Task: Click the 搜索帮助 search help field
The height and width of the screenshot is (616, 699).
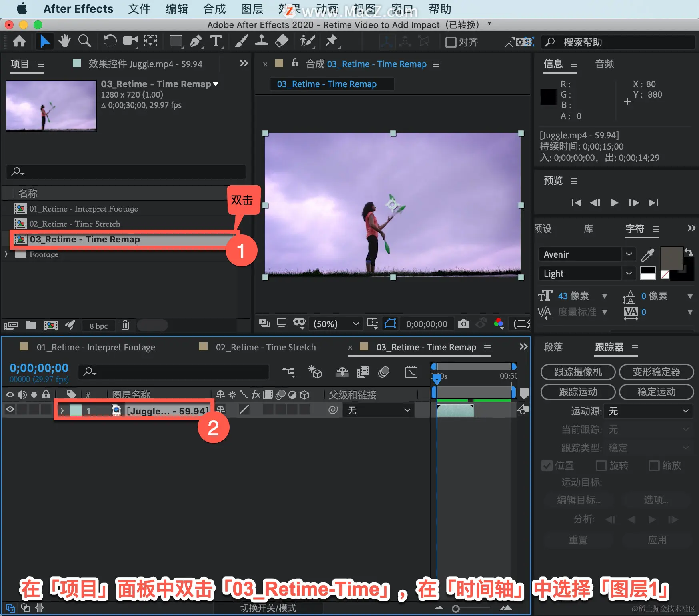Action: [618, 42]
